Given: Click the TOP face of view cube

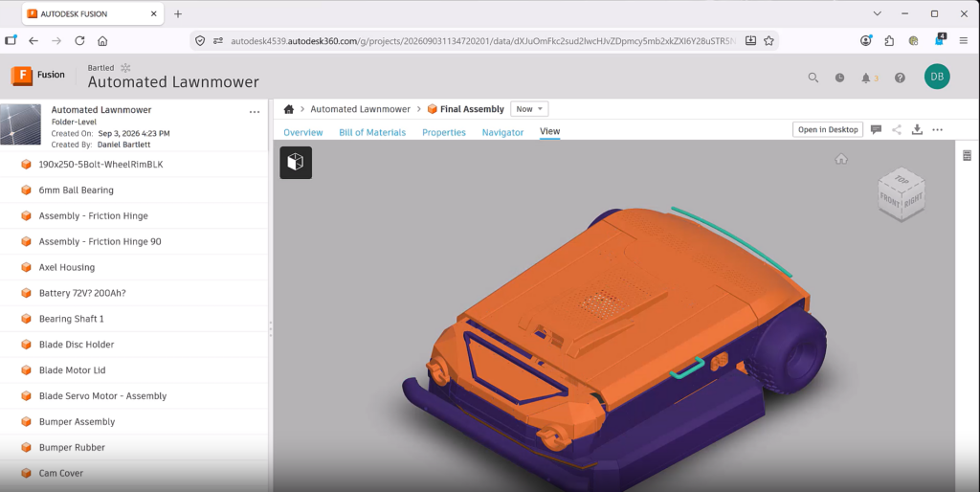Looking at the screenshot, I should click(x=902, y=179).
